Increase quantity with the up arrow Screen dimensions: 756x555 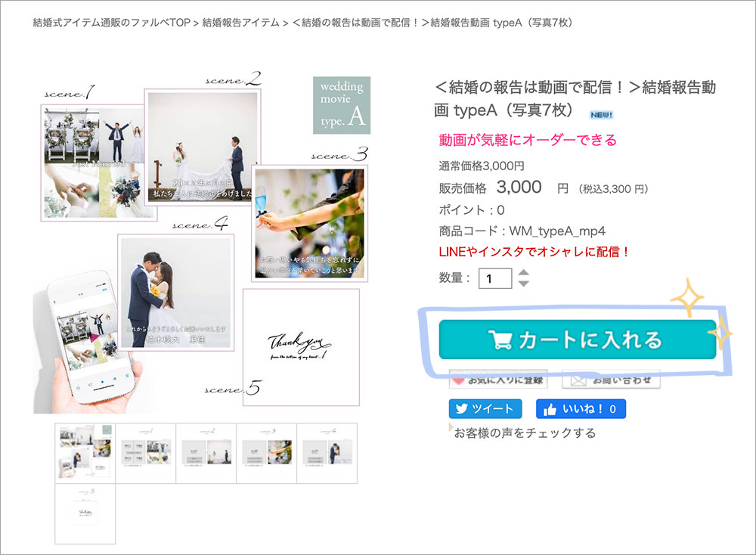[x=523, y=272]
